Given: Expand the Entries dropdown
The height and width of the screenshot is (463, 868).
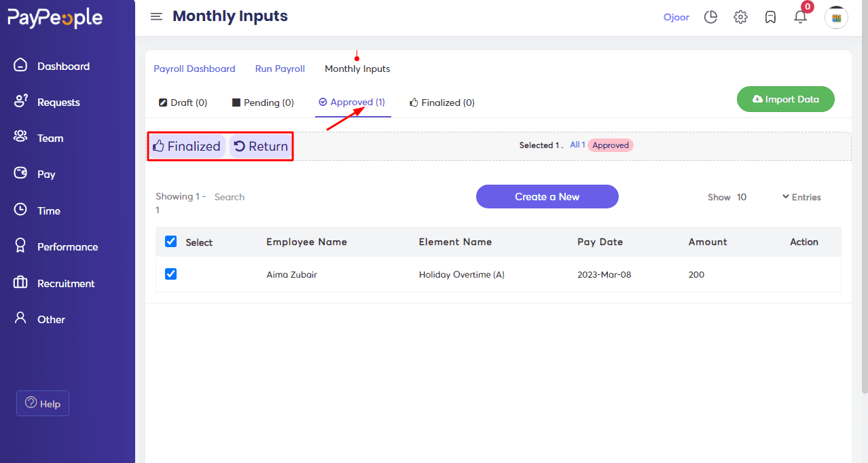Looking at the screenshot, I should pyautogui.click(x=801, y=197).
